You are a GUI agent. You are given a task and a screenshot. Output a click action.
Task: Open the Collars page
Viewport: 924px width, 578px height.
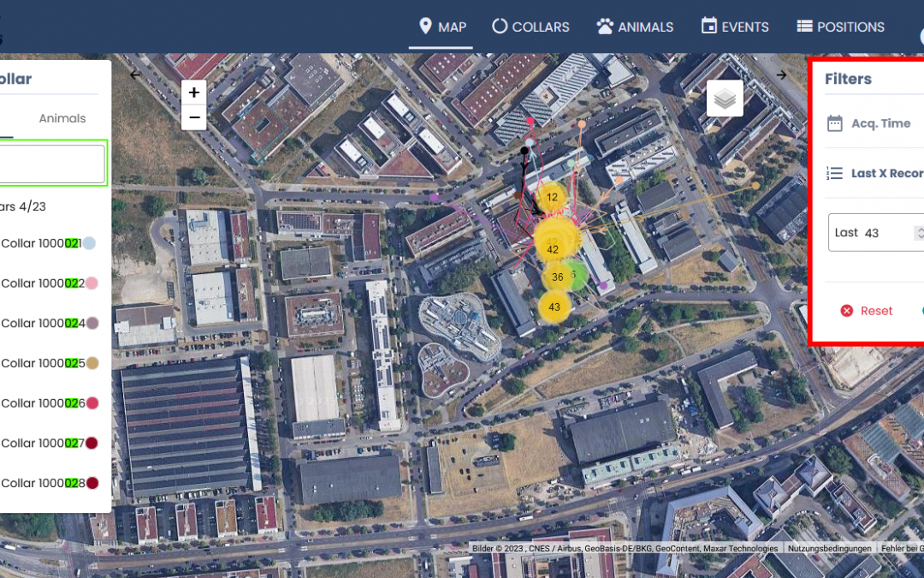[530, 27]
